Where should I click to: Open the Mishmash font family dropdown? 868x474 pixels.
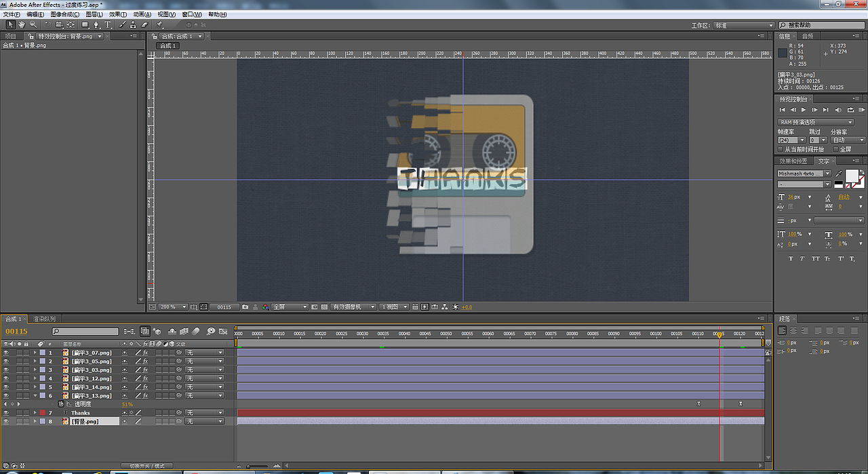(x=804, y=174)
